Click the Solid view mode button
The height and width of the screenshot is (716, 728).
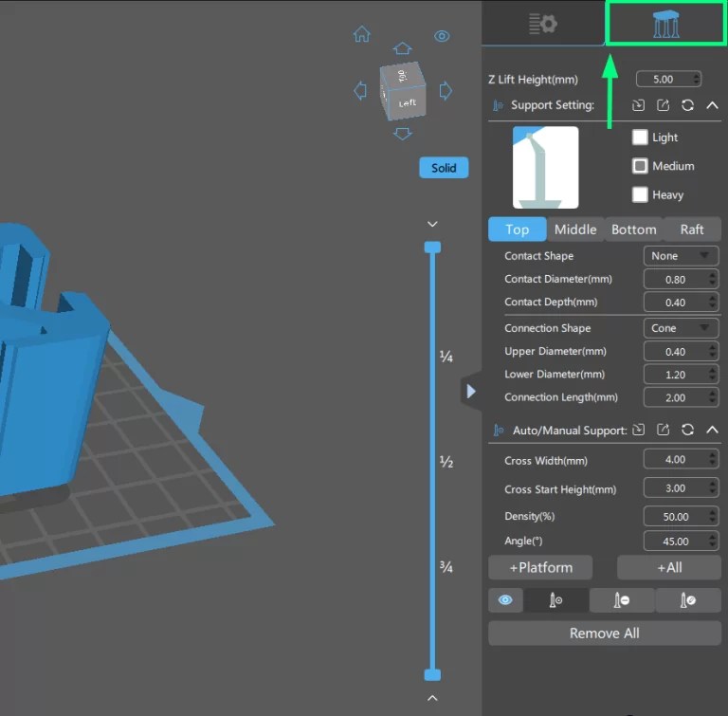pos(444,168)
